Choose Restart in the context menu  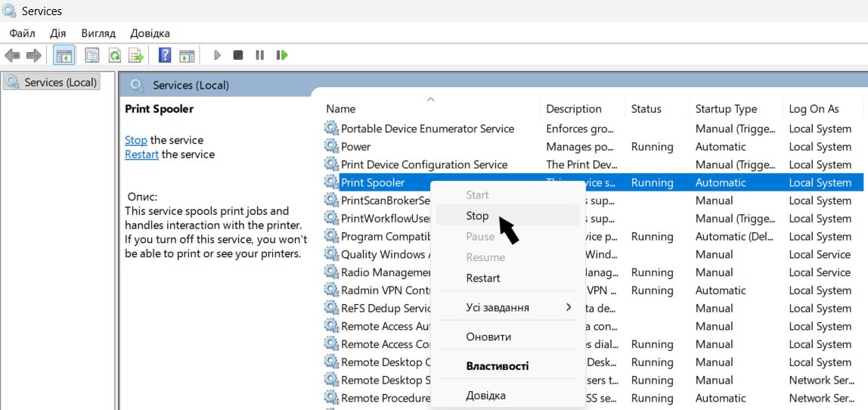[x=483, y=278]
